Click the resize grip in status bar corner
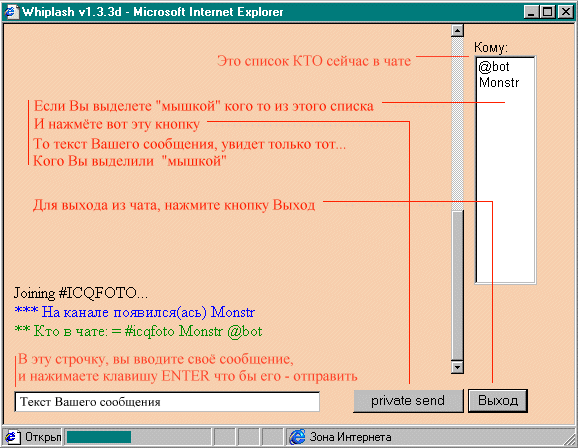 point(570,439)
